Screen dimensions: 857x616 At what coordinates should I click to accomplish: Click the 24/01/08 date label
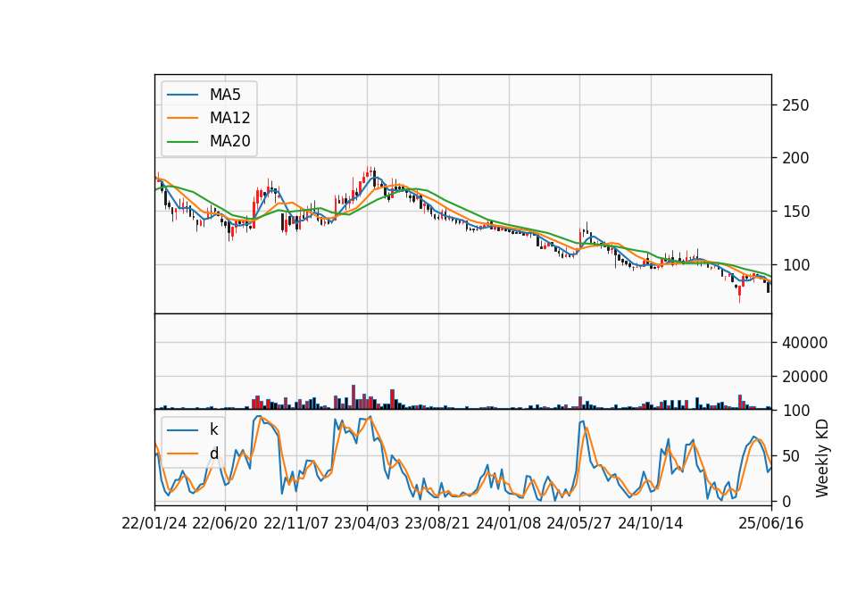509,523
